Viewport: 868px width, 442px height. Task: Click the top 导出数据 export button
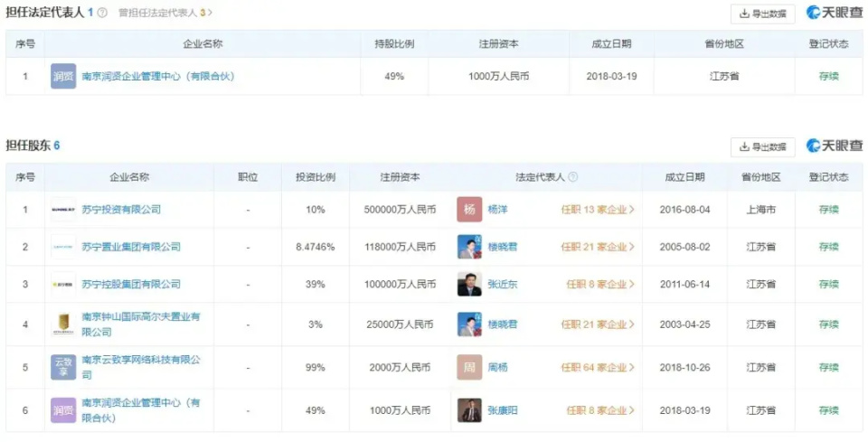click(763, 14)
